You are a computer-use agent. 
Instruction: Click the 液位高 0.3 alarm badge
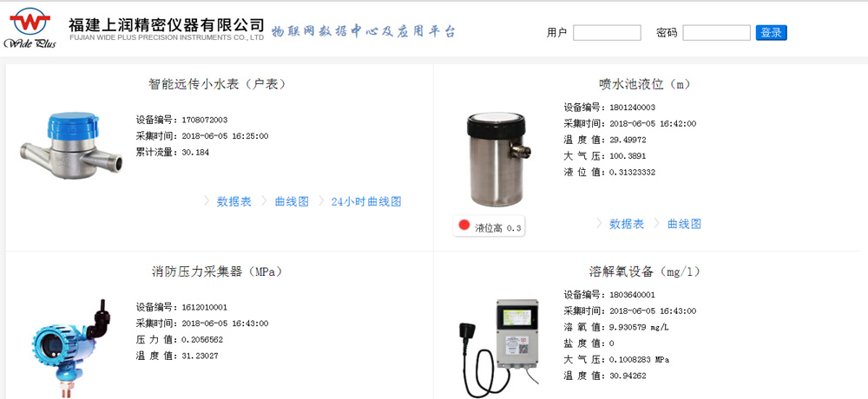[x=489, y=226]
